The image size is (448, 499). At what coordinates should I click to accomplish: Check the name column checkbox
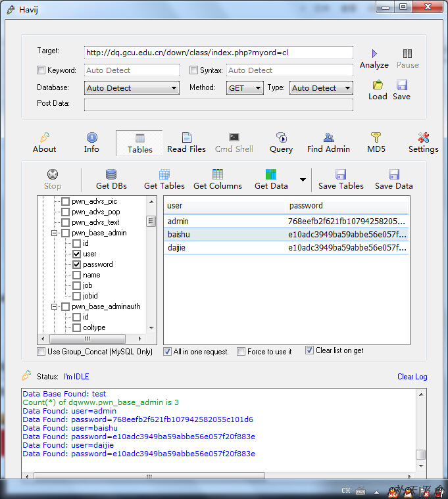(x=76, y=275)
